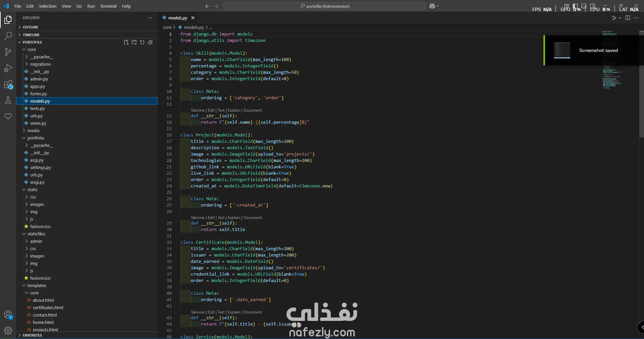
Task: Open contact.html in the explorer
Action: [x=45, y=315]
